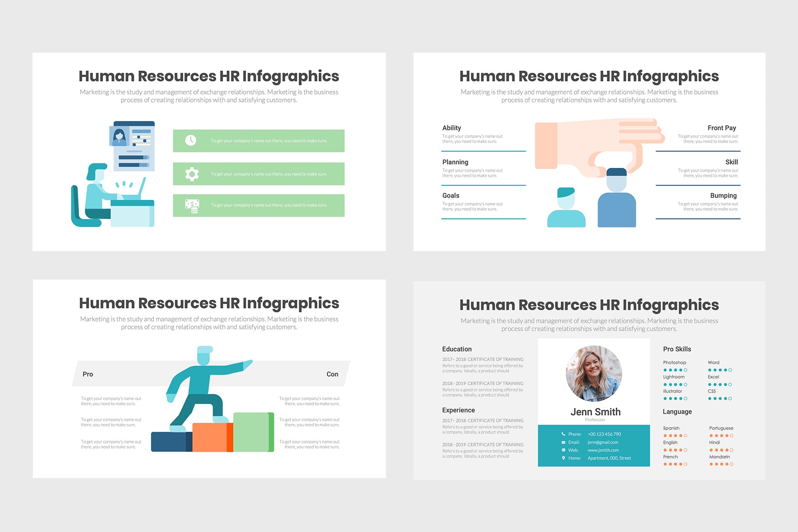Select the email icon next to jenn@gmail.com
The width and height of the screenshot is (798, 532).
[x=564, y=442]
